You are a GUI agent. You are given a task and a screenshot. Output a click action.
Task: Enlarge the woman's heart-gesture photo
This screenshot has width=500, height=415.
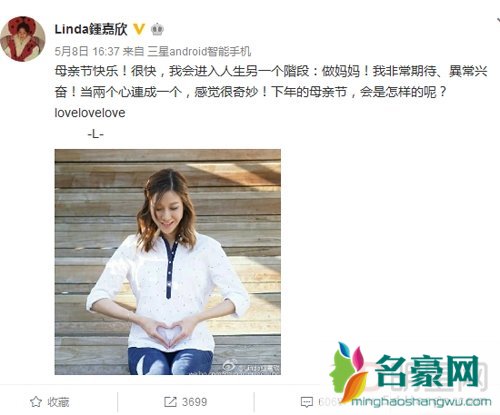point(168,262)
